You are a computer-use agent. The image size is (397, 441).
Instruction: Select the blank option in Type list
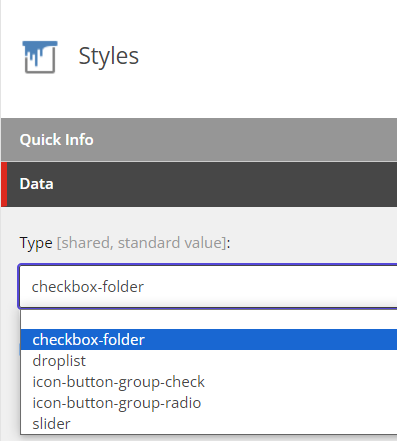click(x=209, y=320)
